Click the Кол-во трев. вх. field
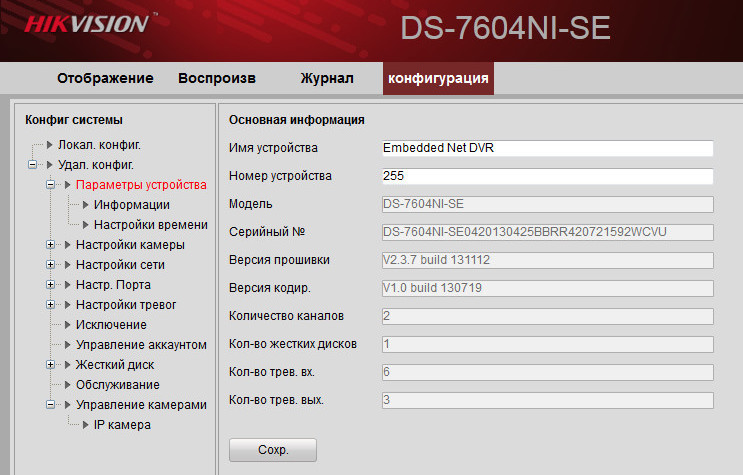 tap(547, 372)
